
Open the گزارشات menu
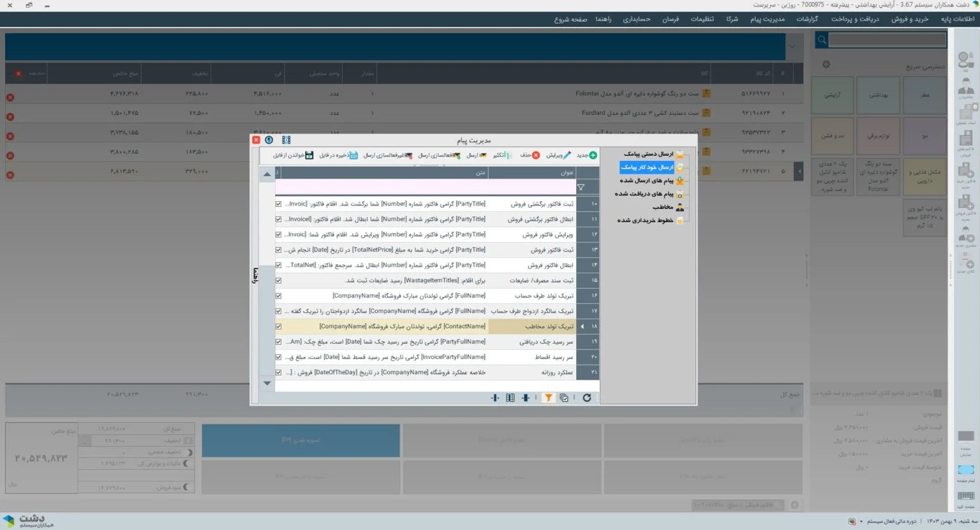807,19
